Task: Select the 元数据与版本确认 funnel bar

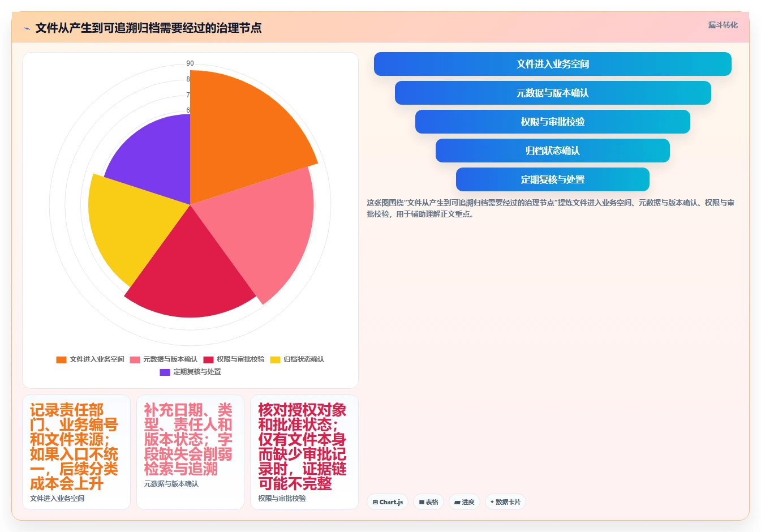Action: point(552,93)
